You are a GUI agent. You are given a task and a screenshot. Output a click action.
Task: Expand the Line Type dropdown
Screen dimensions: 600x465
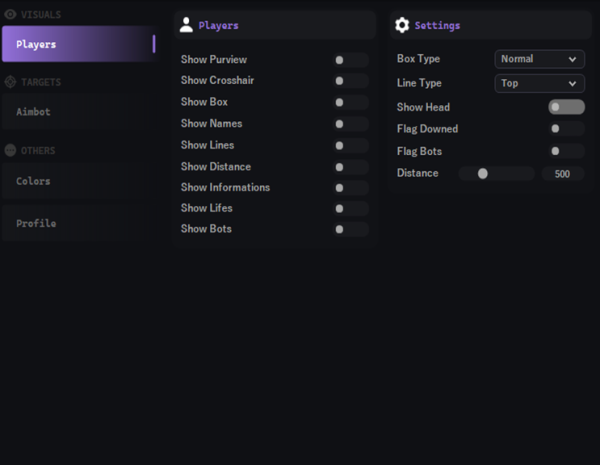pyautogui.click(x=540, y=83)
